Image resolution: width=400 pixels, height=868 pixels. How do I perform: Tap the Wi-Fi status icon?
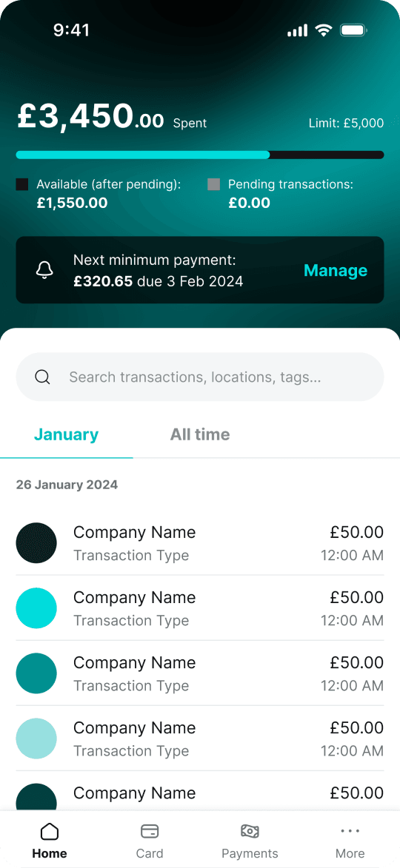point(323,30)
